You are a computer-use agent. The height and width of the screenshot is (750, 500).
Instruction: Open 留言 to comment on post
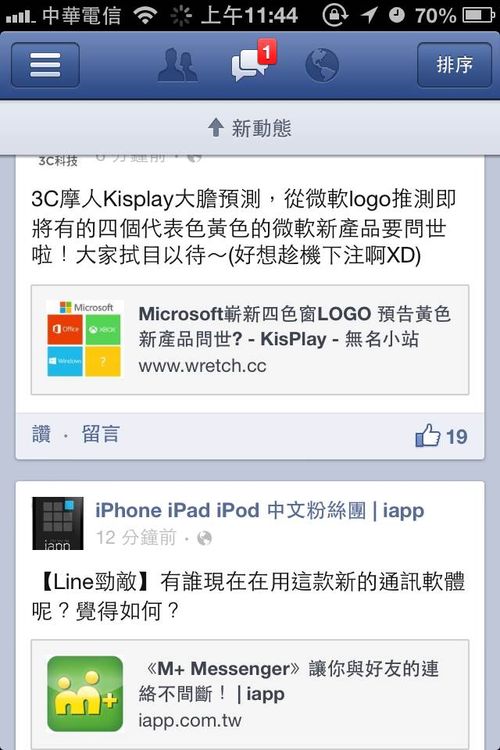pos(100,434)
